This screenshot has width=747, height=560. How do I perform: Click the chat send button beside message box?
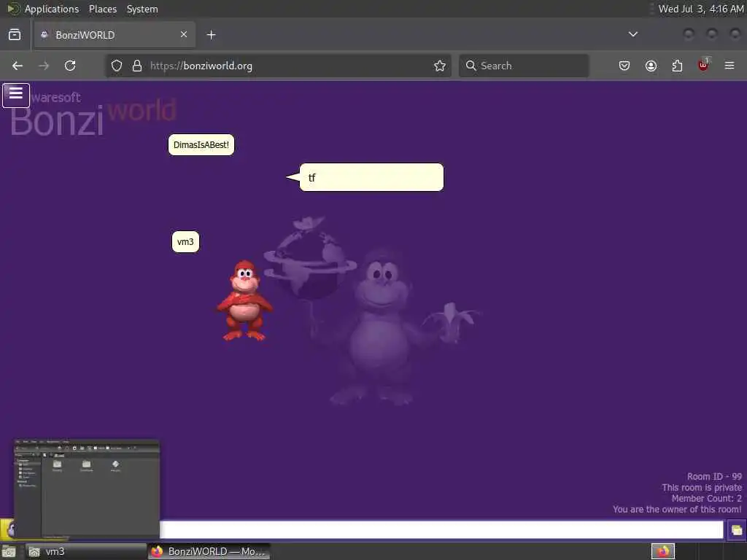[736, 530]
